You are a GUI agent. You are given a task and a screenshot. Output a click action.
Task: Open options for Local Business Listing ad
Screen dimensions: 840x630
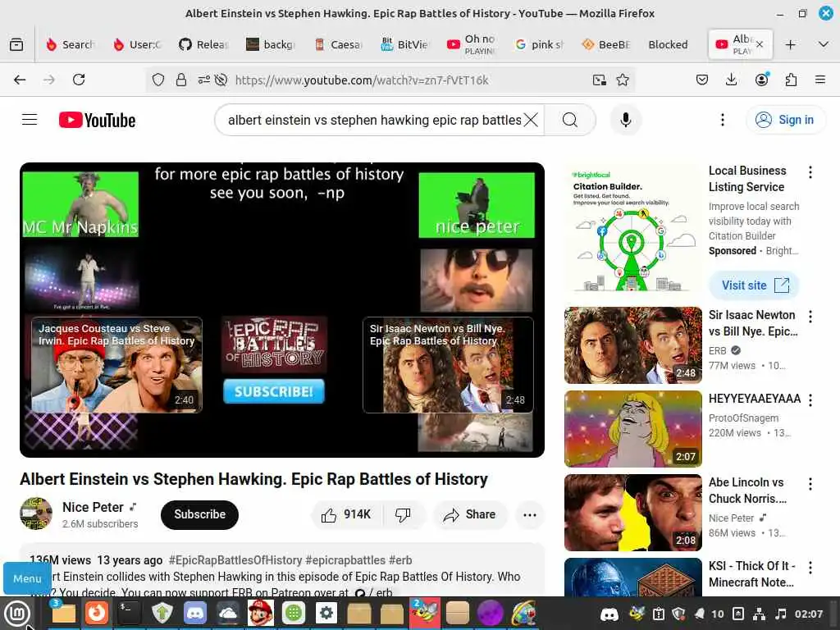click(810, 172)
